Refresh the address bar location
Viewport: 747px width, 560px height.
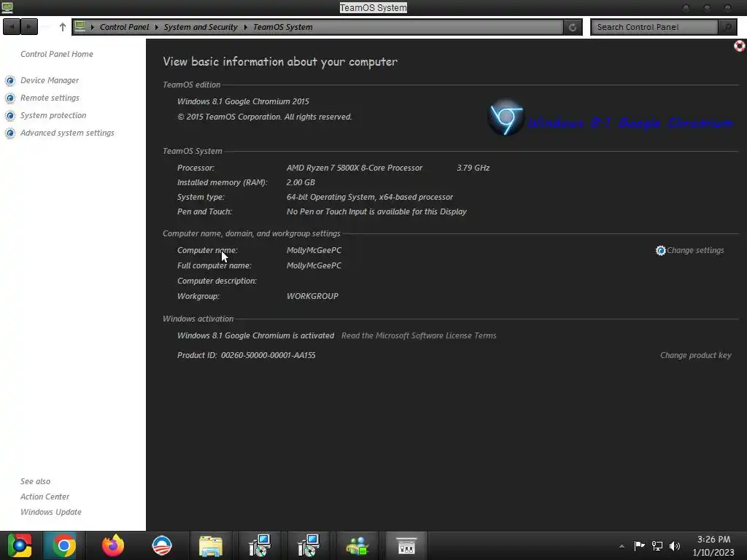coord(573,27)
